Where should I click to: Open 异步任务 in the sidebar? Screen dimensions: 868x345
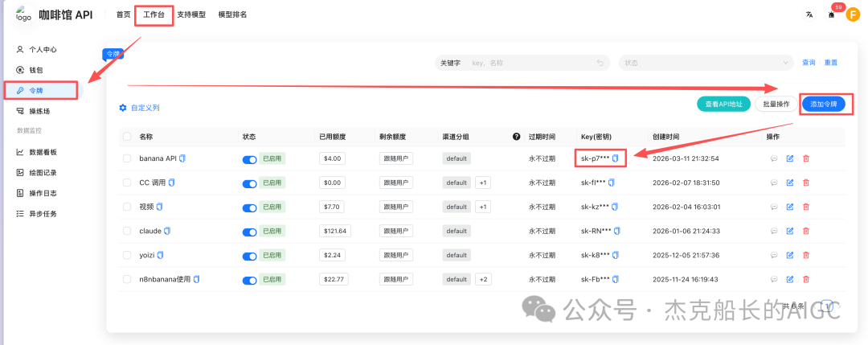pos(43,213)
